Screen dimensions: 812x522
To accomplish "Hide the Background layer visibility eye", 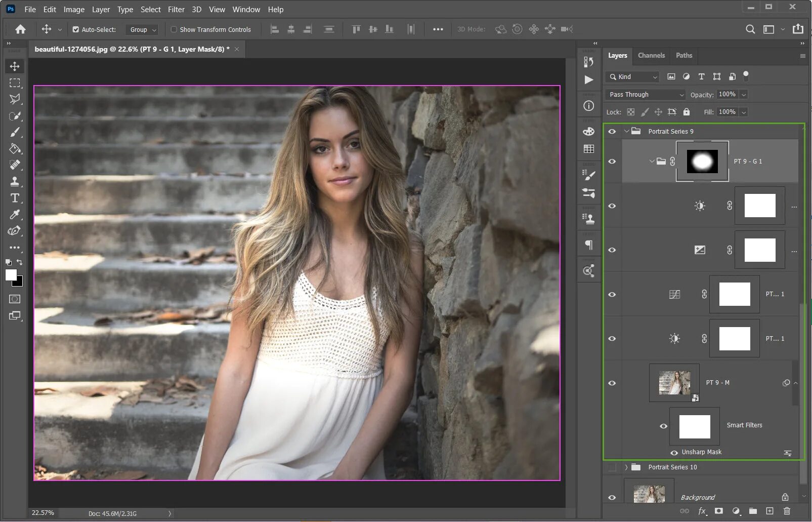I will coord(612,497).
